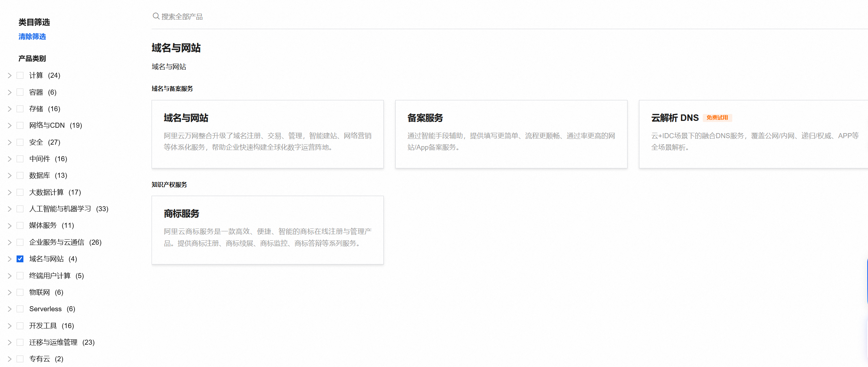
Task: Select the 数据库 checkbox
Action: point(20,175)
